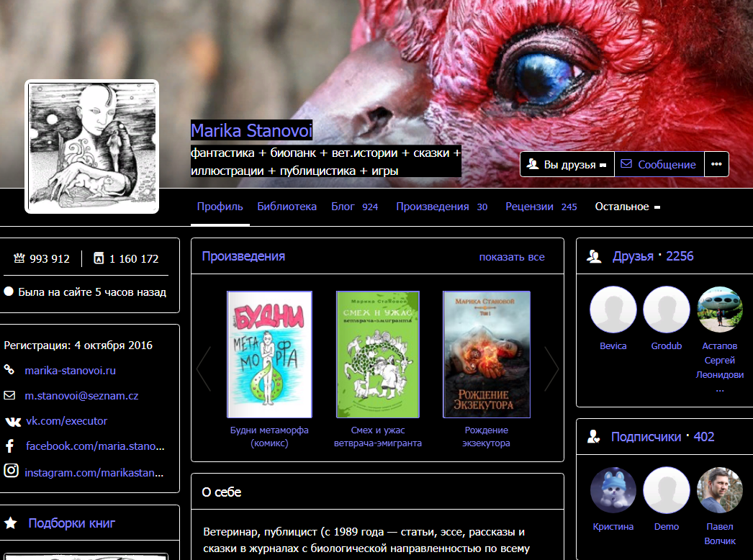This screenshot has height=560, width=753.
Task: Click the envelope icon beside m.stanovoi@seznam.cz
Action: click(9, 395)
